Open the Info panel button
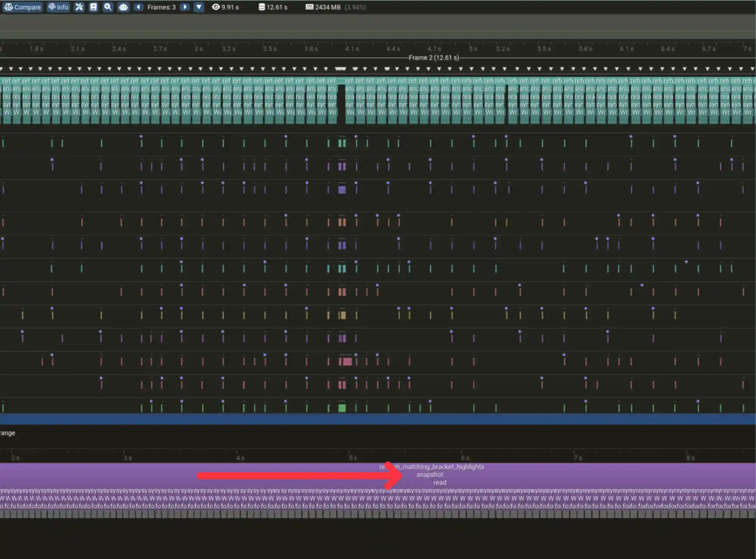 point(59,7)
